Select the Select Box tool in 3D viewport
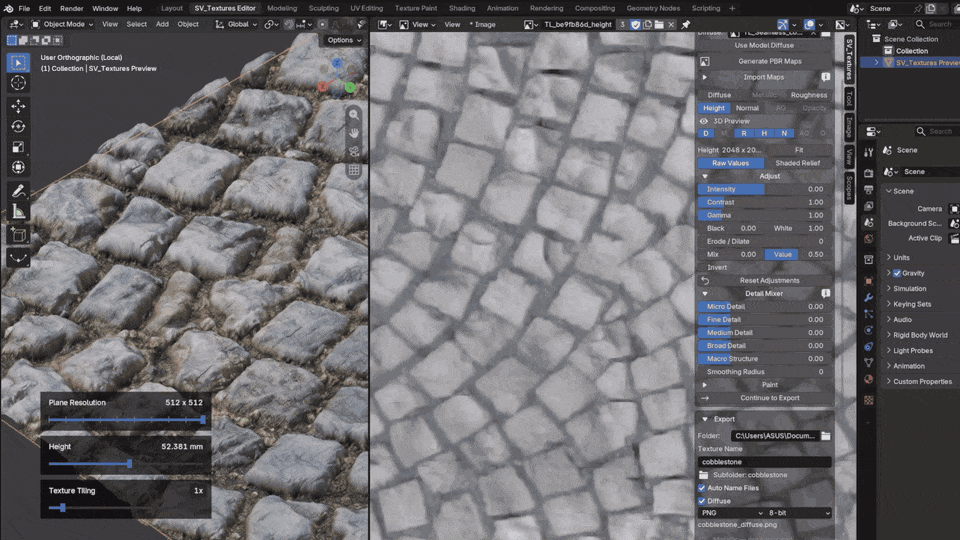 tap(18, 63)
